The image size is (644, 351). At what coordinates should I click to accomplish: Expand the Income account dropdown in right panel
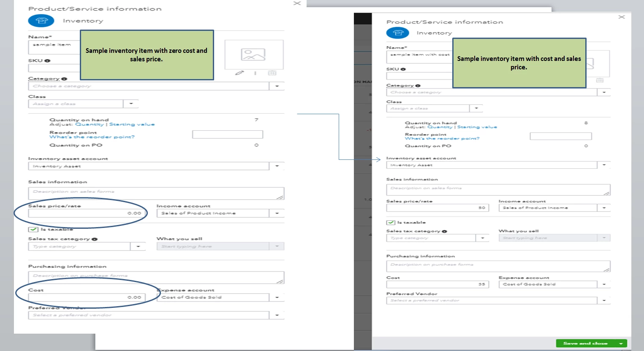pyautogui.click(x=604, y=208)
